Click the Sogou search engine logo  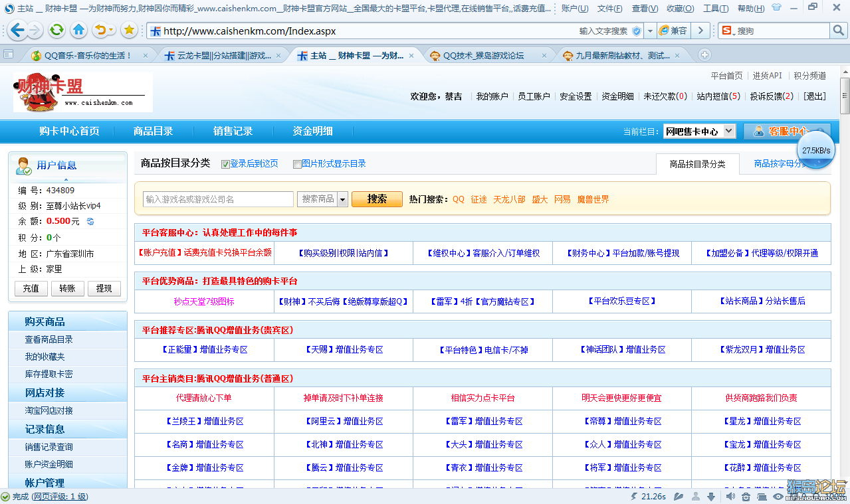tap(727, 31)
